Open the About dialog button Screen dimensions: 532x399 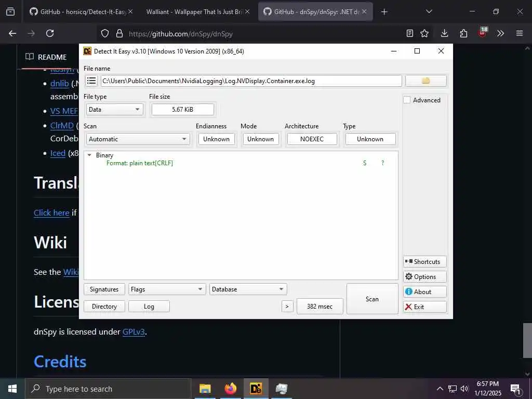coord(425,292)
